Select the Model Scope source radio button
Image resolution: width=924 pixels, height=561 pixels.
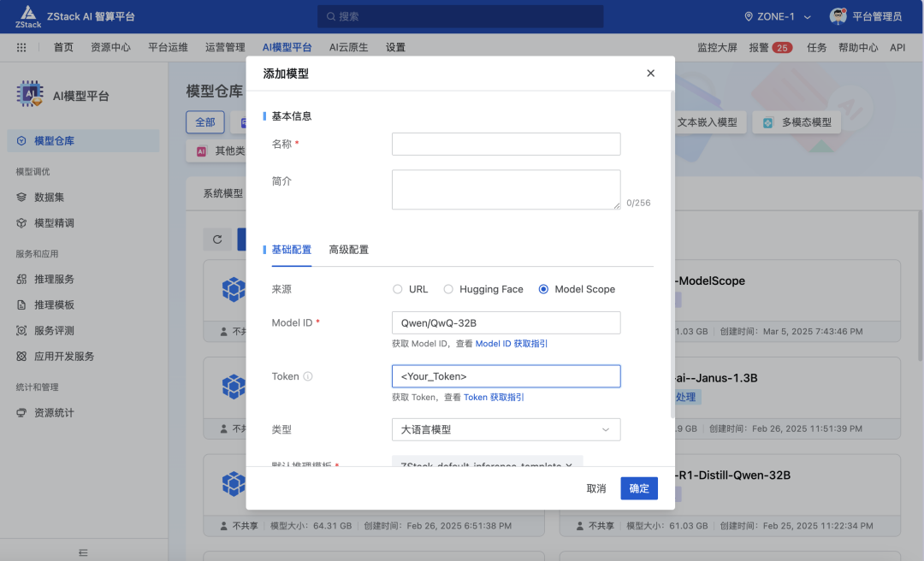click(543, 289)
